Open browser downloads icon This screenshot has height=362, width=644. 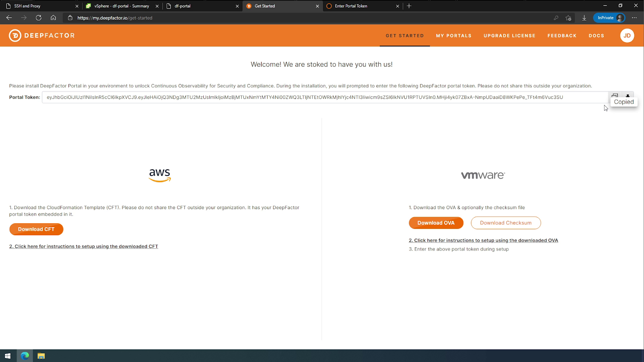584,18
